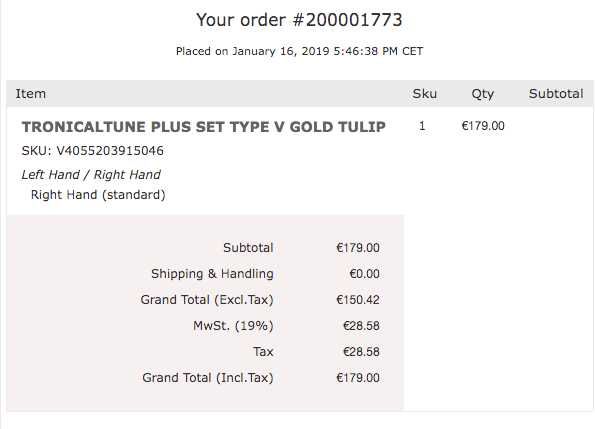The height and width of the screenshot is (429, 595).
Task: Click the Subtotal column header
Action: (x=556, y=94)
